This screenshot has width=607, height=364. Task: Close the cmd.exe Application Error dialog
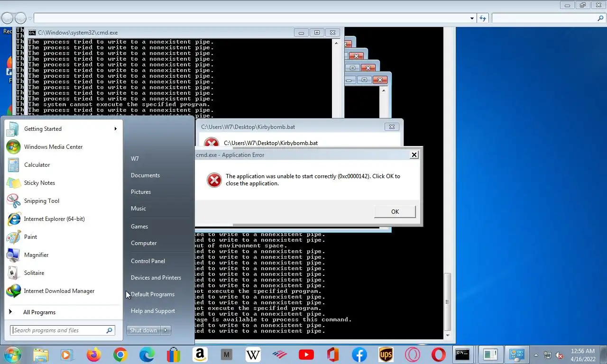(414, 155)
